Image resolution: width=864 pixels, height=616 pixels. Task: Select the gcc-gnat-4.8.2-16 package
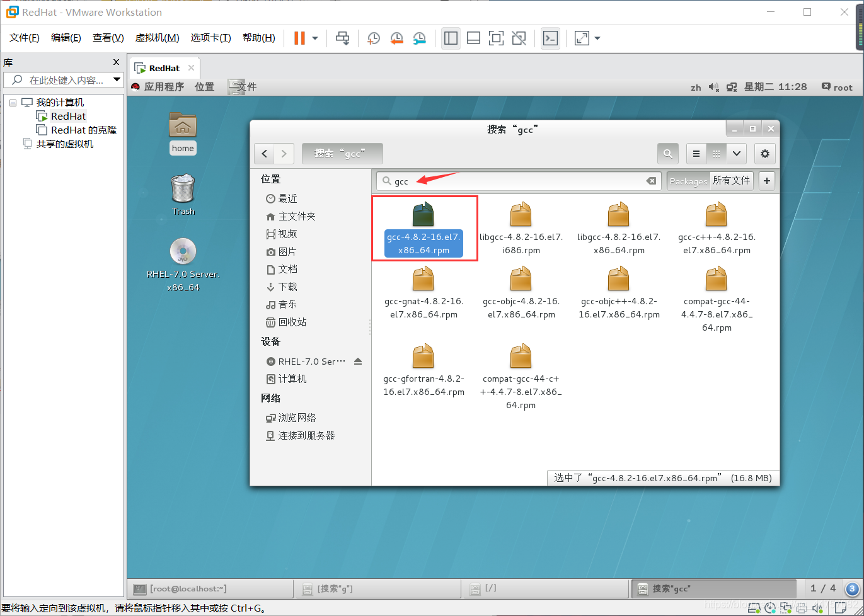[423, 293]
